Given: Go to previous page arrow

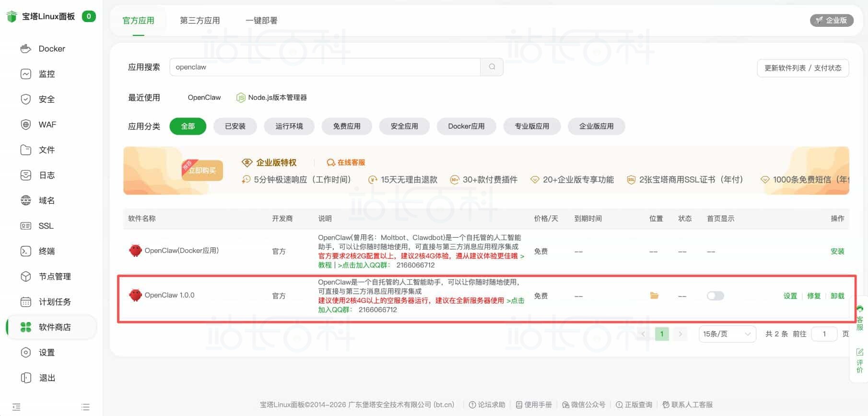Looking at the screenshot, I should coord(644,334).
